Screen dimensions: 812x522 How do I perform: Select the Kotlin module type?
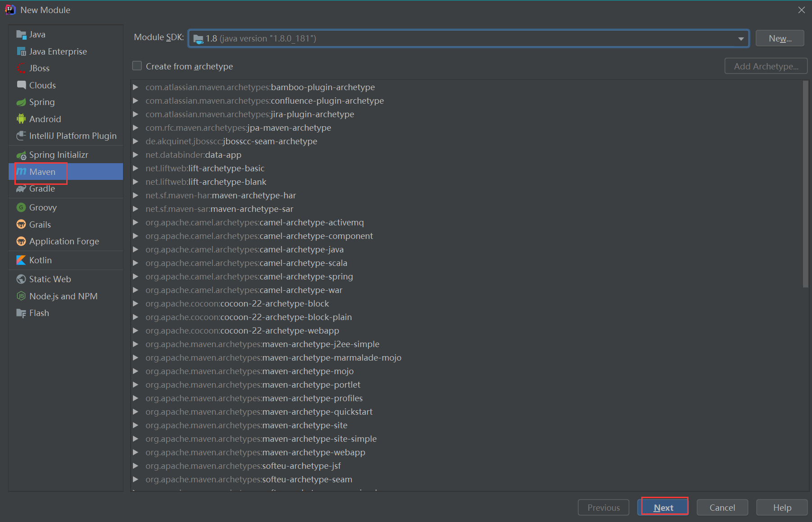coord(66,260)
